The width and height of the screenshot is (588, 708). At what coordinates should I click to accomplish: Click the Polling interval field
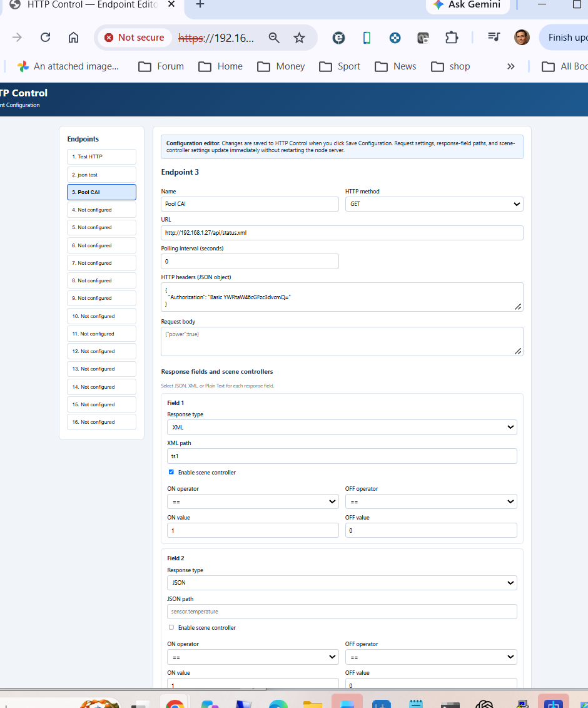pos(250,262)
